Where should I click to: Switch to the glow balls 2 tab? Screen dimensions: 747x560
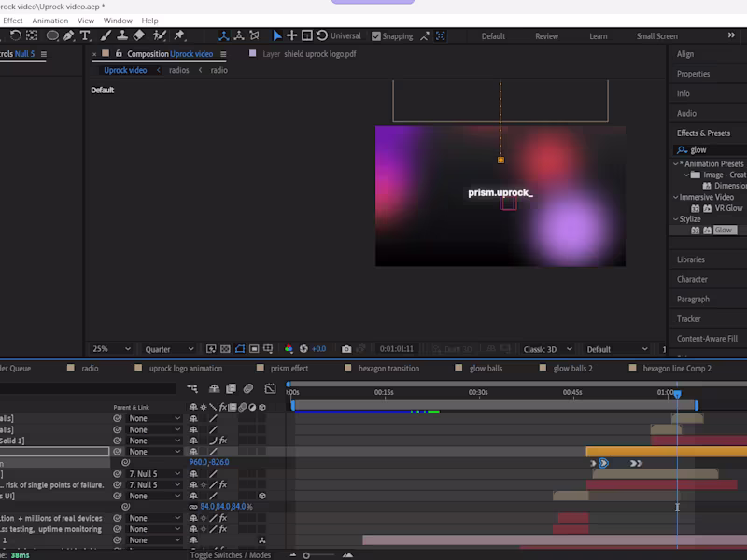[572, 368]
